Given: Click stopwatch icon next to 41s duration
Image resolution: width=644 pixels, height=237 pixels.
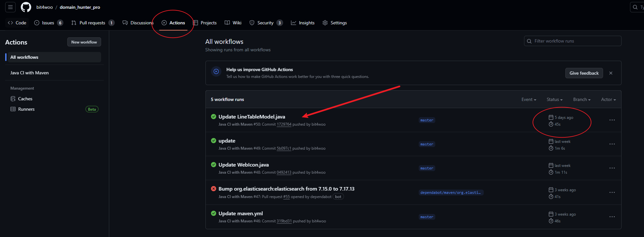Looking at the screenshot, I should [551, 196].
